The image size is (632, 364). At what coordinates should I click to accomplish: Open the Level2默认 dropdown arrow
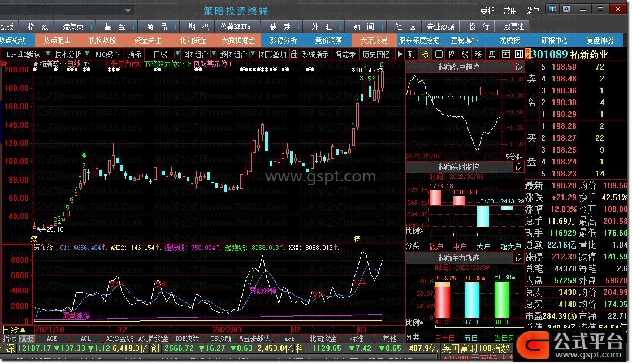pyautogui.click(x=48, y=54)
